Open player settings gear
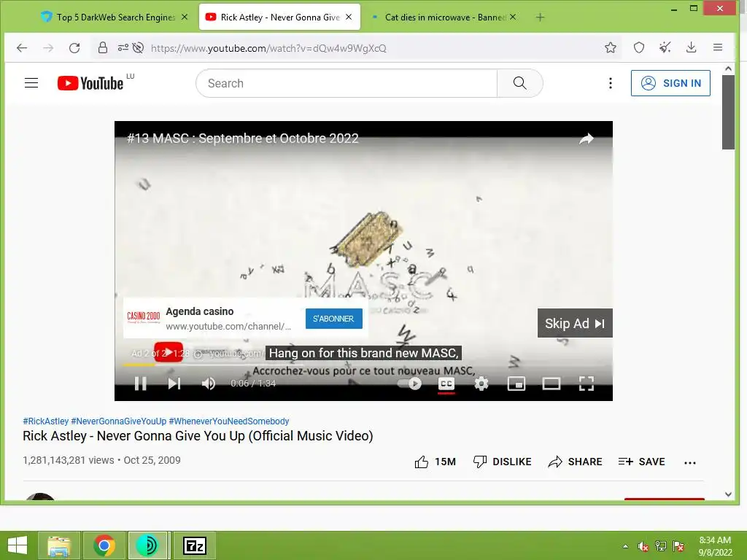The image size is (747, 560). (481, 384)
